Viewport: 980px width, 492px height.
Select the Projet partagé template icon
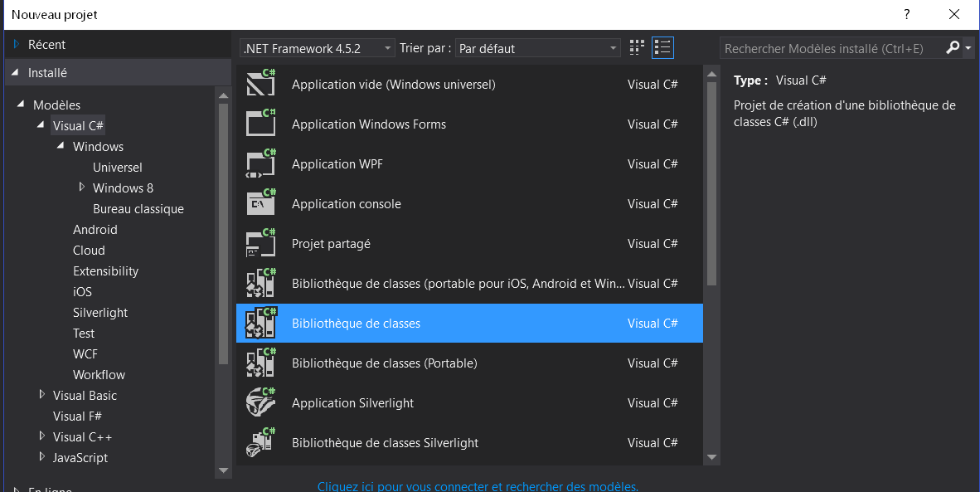click(260, 243)
